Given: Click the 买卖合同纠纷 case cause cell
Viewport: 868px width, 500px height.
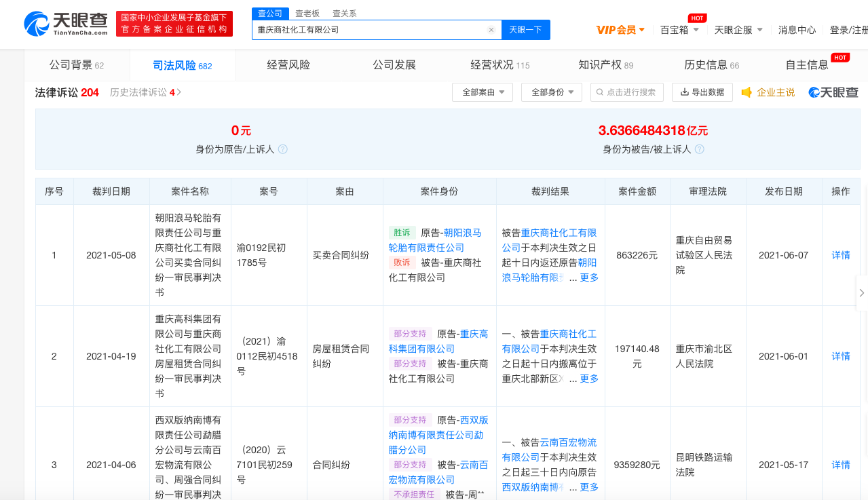Looking at the screenshot, I should [341, 255].
